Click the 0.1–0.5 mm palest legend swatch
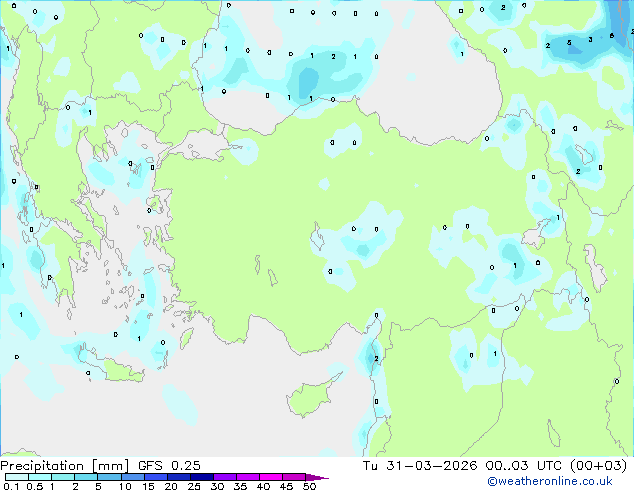The image size is (634, 490). click(17, 477)
